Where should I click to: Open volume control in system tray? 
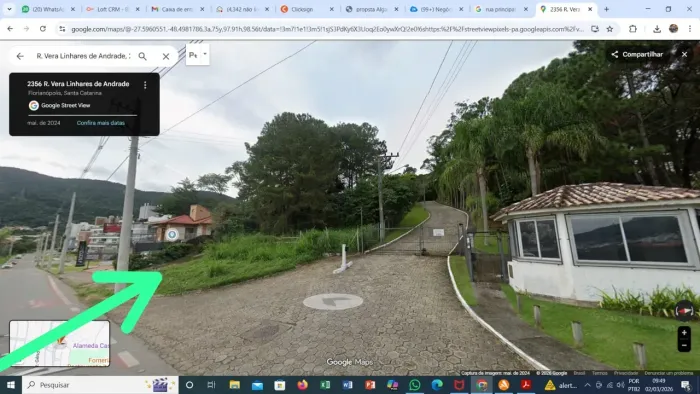tap(621, 385)
